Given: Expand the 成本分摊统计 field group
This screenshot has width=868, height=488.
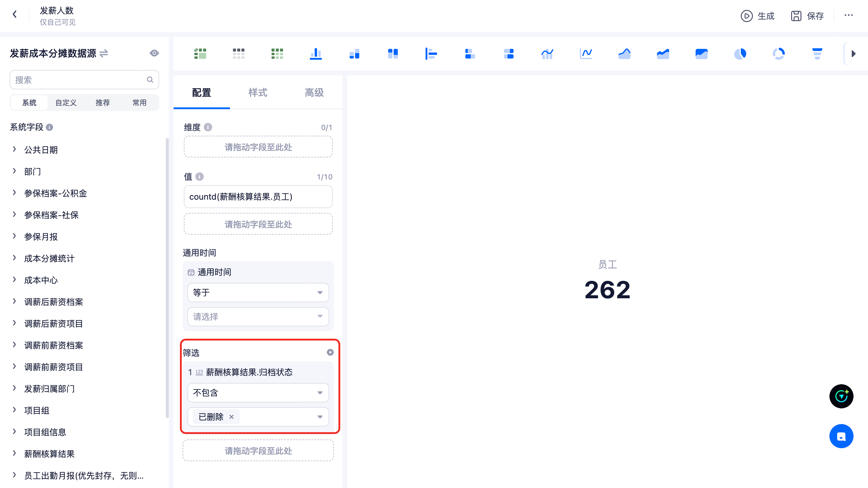Looking at the screenshot, I should [x=14, y=258].
